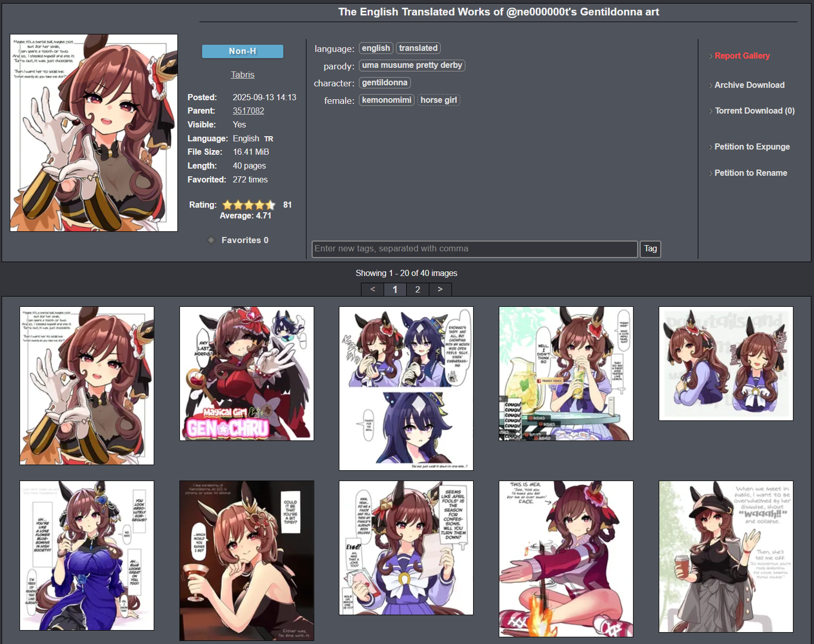Select the gentildonna character tag
814x644 pixels.
[x=385, y=83]
